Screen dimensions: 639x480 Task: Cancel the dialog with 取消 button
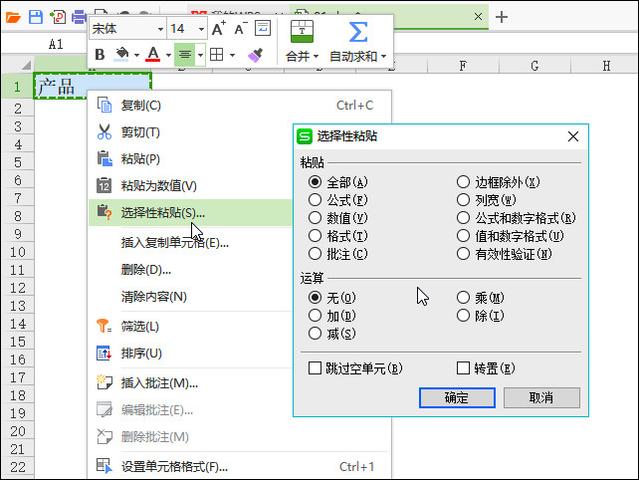pyautogui.click(x=542, y=397)
